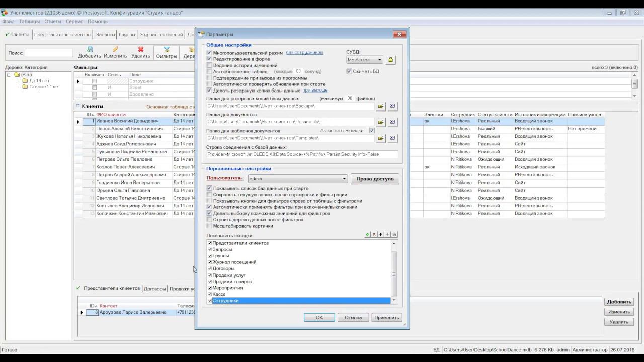Click the red delete tab icon
Screen dimensions: 644x362
374,235
